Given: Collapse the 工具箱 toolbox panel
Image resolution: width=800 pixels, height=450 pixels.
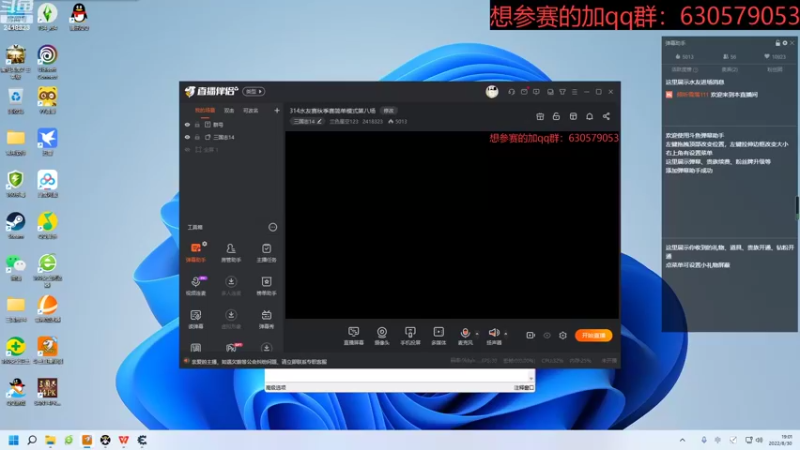Looking at the screenshot, I should tap(272, 227).
